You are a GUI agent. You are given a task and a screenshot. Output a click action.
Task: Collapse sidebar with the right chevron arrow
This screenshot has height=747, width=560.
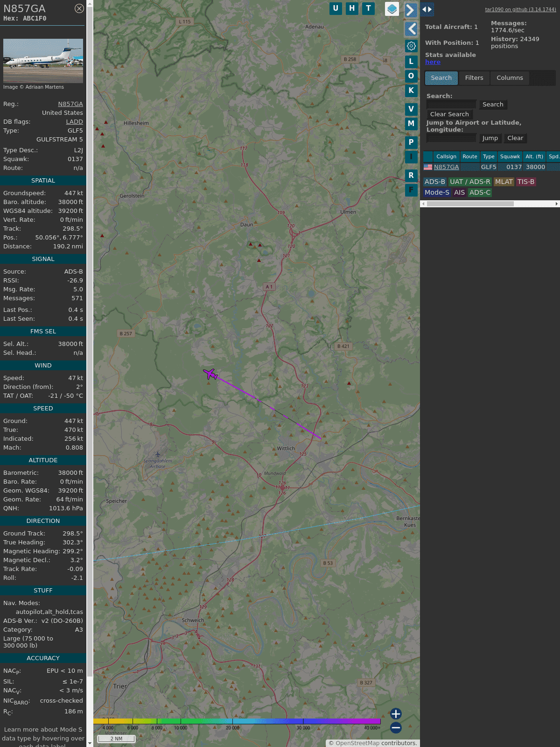411,10
